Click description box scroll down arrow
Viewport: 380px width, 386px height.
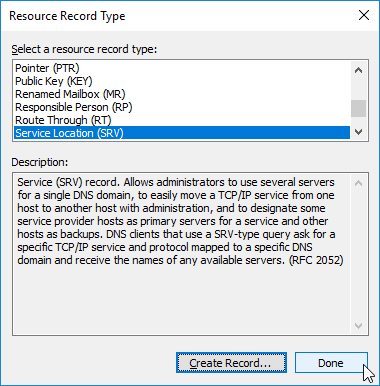(359, 326)
